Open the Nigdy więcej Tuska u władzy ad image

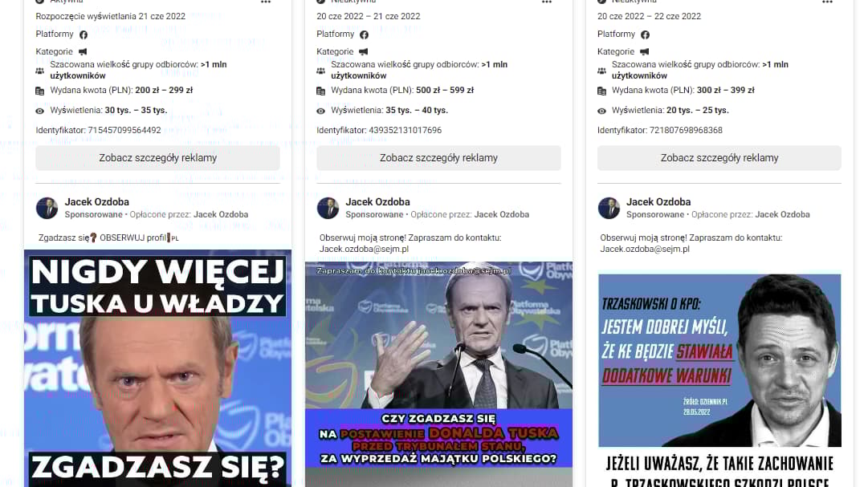pyautogui.click(x=157, y=368)
